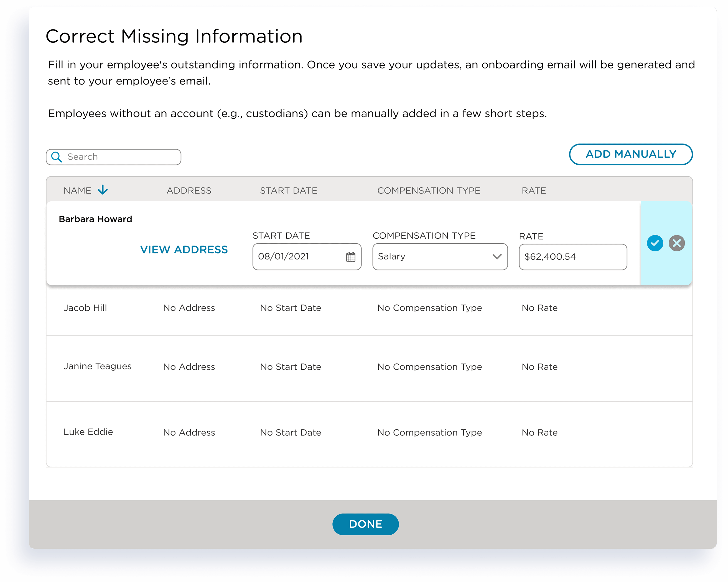Screen dimensions: 728x582
Task: Click the Compensation Type column header
Action: [x=429, y=191]
